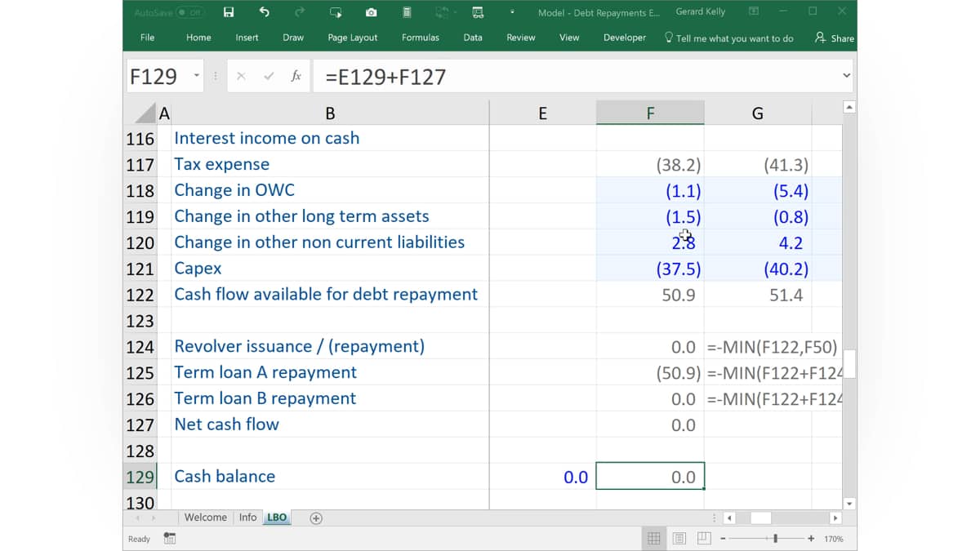Open the Formulas ribbon tab
This screenshot has width=980, height=551.
[x=421, y=38]
